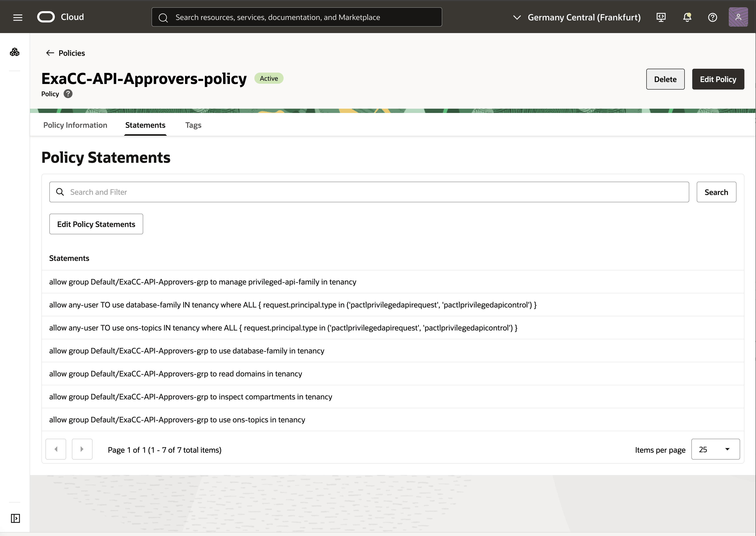Click the next page arrow

82,449
